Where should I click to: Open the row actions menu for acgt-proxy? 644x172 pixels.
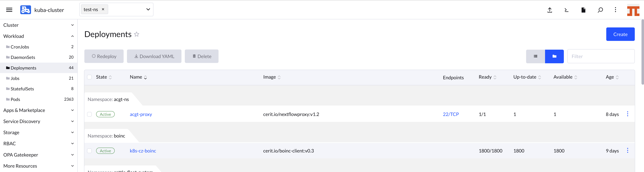tap(628, 114)
